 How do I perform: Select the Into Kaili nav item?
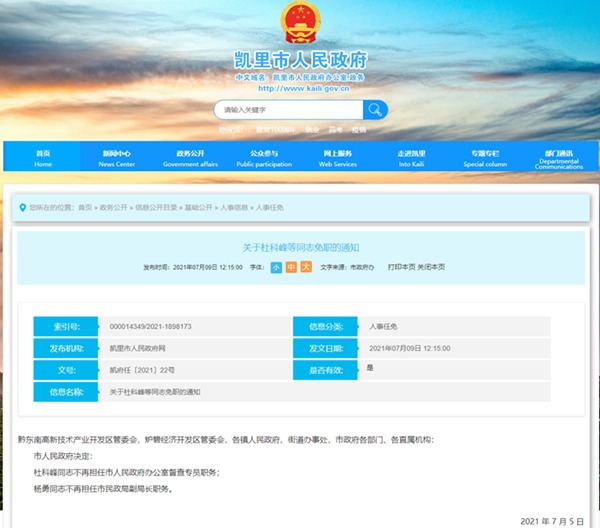411,158
